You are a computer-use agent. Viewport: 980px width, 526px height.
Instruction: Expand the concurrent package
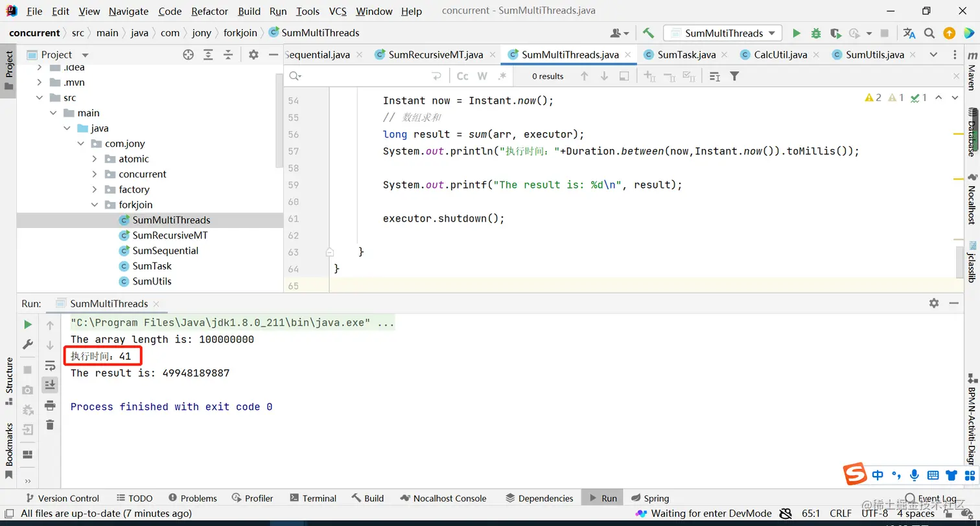95,174
